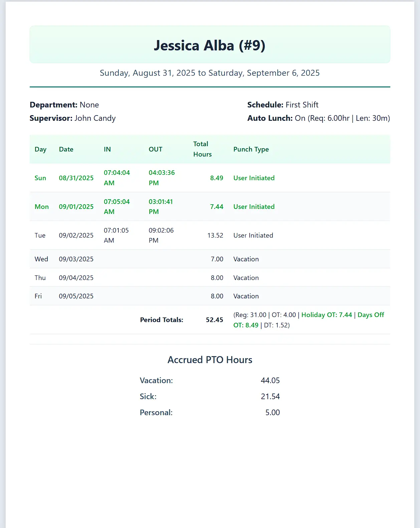Click Tuesday's 13.52 total hours value
Screen dimensions: 420x528
(215, 235)
